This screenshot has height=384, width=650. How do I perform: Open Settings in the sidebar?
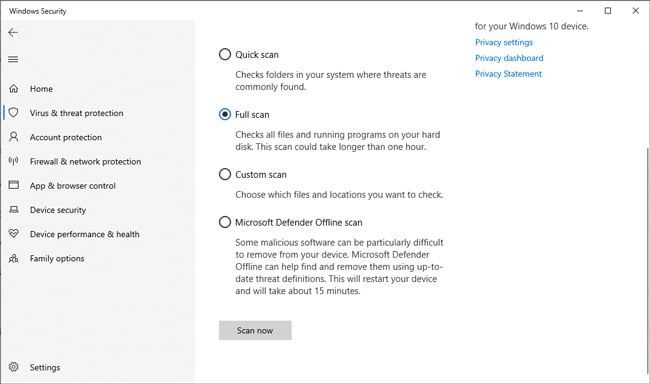pos(45,367)
